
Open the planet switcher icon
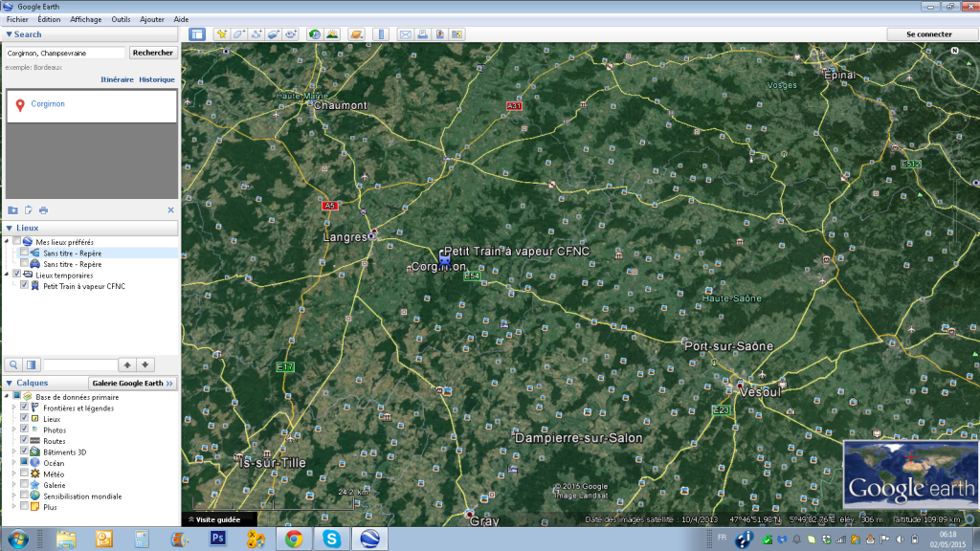(x=356, y=34)
